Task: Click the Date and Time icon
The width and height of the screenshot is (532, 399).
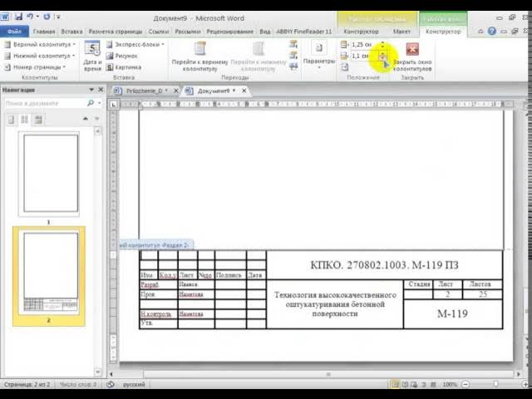Action: (x=92, y=56)
